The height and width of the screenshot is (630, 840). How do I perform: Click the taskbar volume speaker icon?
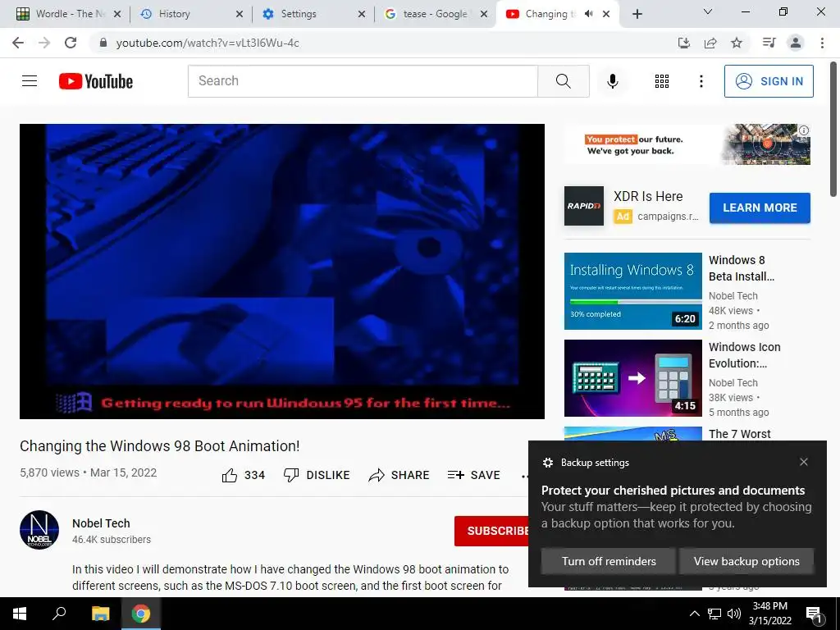(734, 614)
